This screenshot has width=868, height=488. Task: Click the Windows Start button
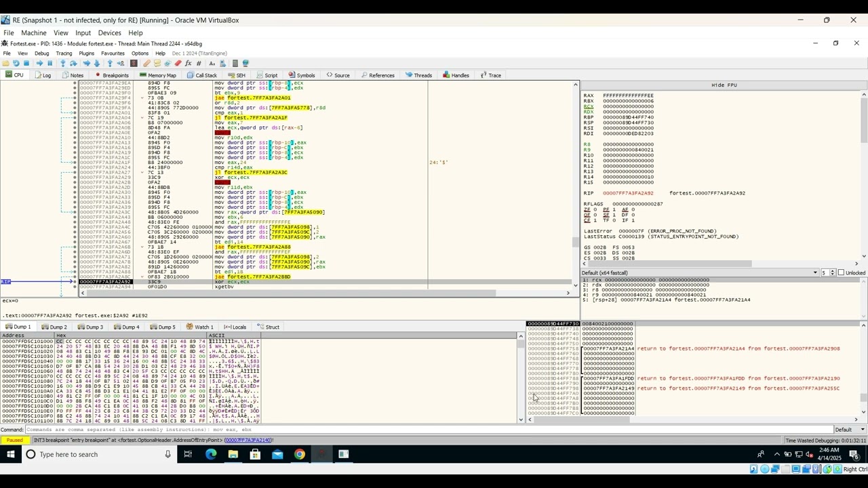click(11, 454)
